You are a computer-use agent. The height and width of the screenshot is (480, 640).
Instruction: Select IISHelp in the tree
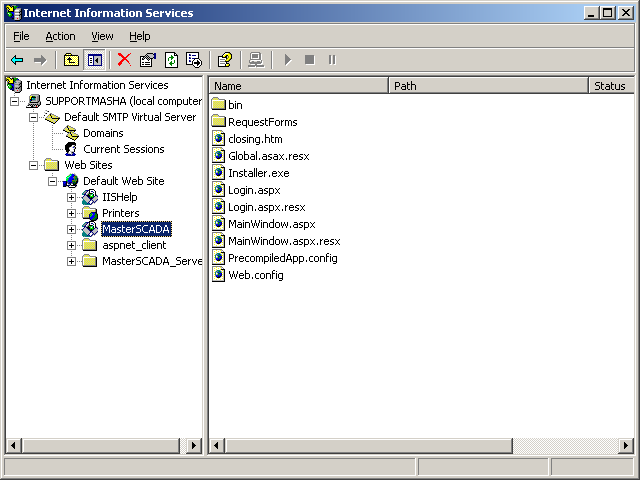pos(120,197)
